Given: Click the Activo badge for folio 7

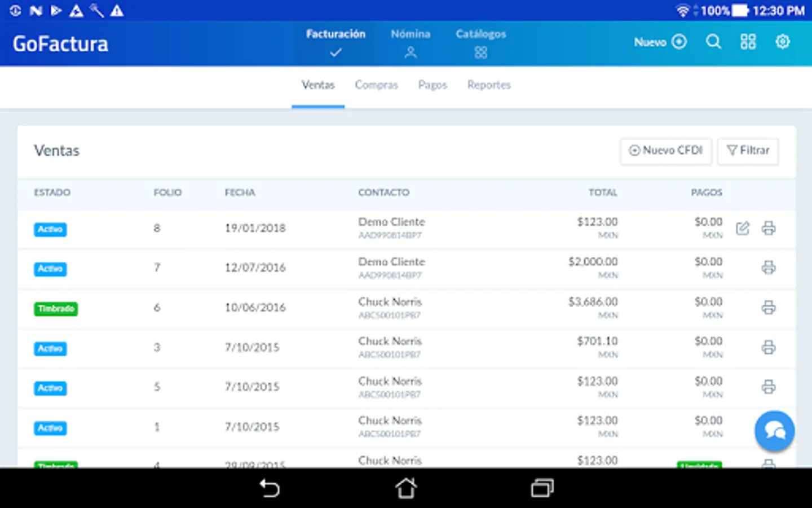Looking at the screenshot, I should [x=50, y=269].
